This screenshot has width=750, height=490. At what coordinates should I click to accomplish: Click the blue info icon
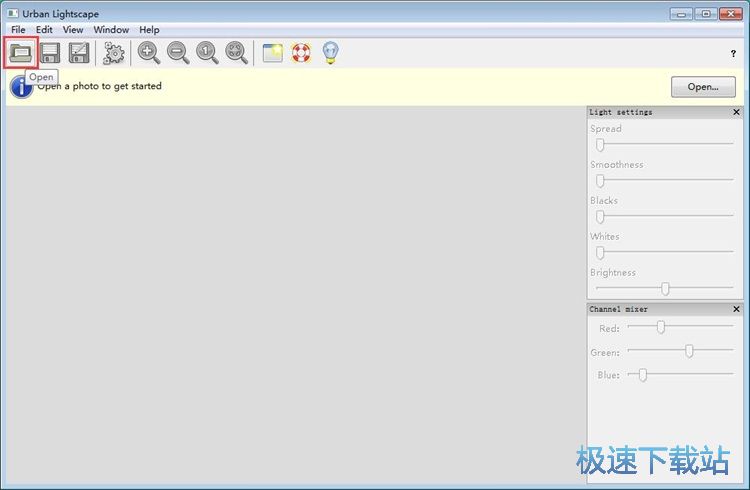click(x=21, y=87)
